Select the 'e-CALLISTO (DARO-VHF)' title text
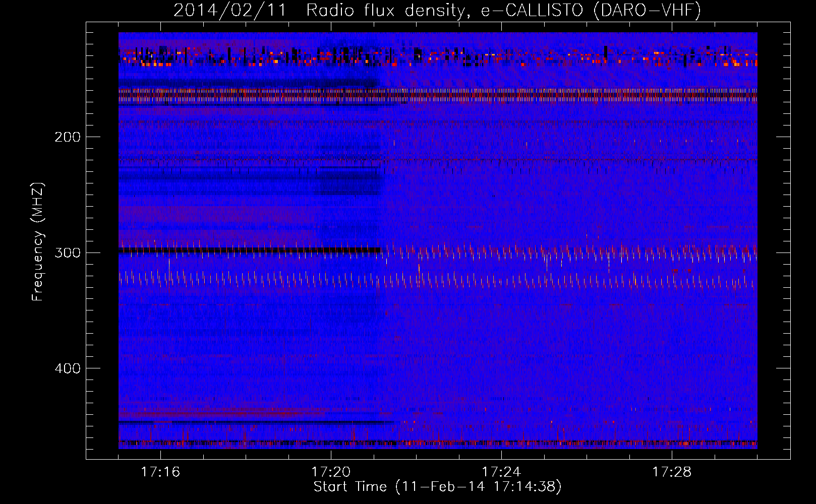The image size is (816, 504). [x=590, y=11]
